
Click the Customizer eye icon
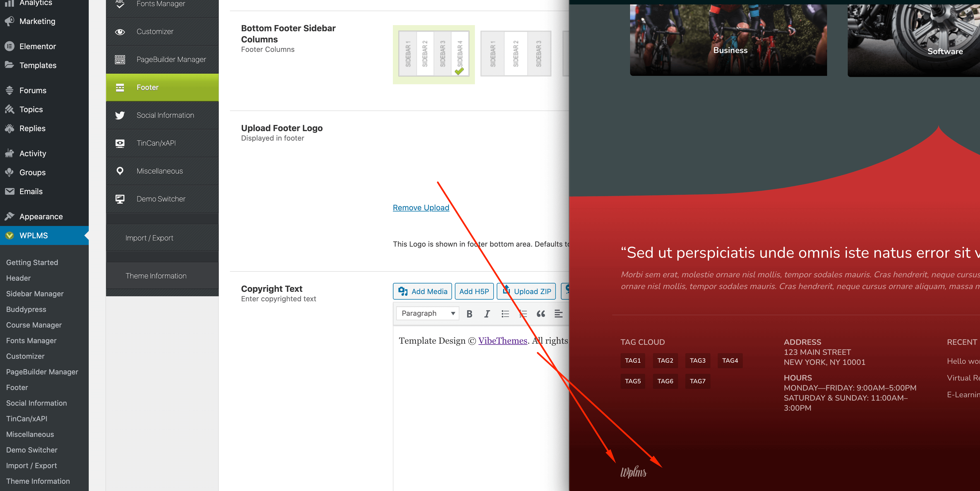coord(120,32)
